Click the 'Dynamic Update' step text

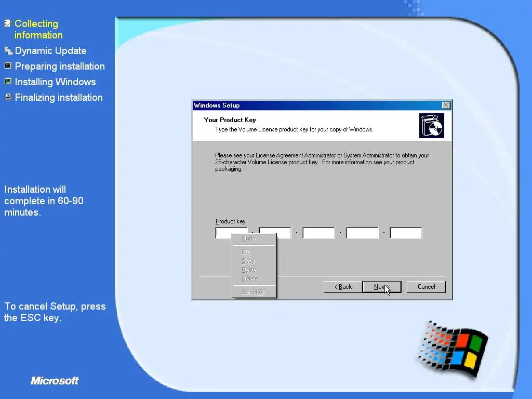tap(50, 50)
